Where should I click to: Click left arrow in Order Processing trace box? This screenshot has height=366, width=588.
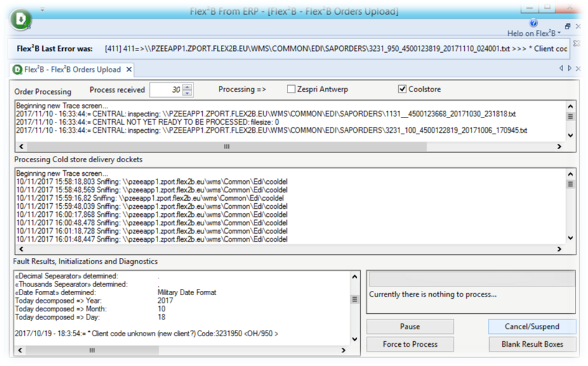21,147
